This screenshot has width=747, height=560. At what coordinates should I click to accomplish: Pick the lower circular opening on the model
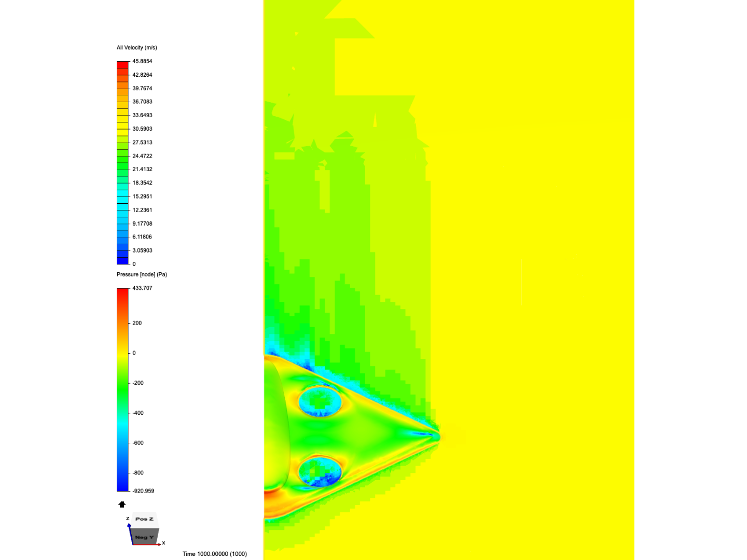pyautogui.click(x=320, y=472)
